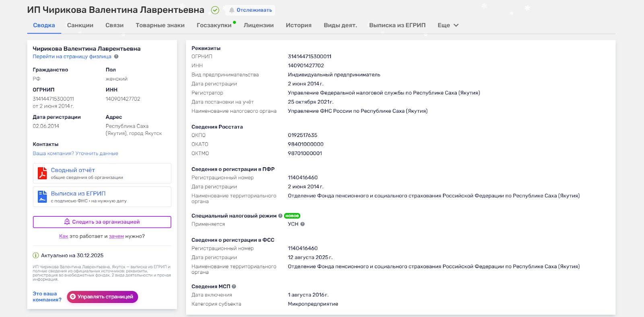This screenshot has height=317, width=644.
Task: Click help icon next to Перейти на страницу физлица
Action: 116,57
